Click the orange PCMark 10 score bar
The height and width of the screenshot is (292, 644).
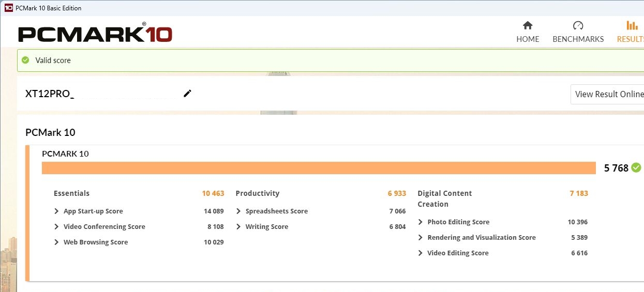click(319, 168)
